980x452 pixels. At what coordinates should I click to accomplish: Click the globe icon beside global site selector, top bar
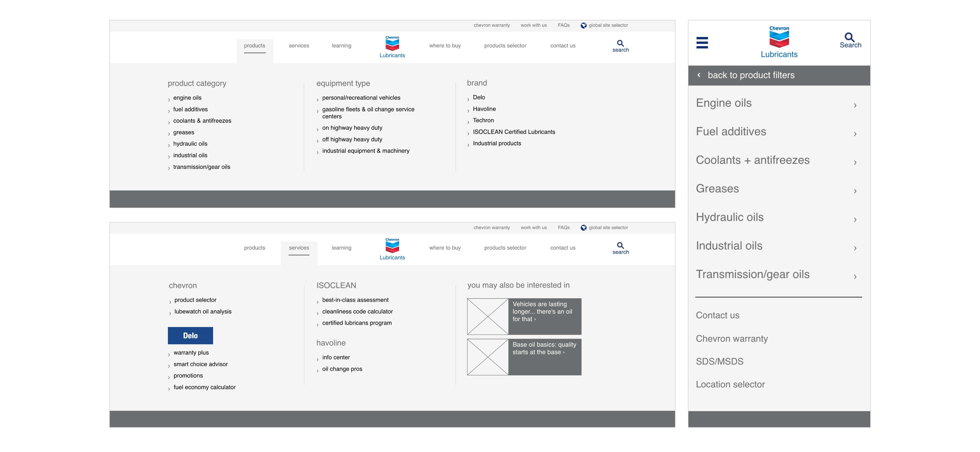coord(583,26)
